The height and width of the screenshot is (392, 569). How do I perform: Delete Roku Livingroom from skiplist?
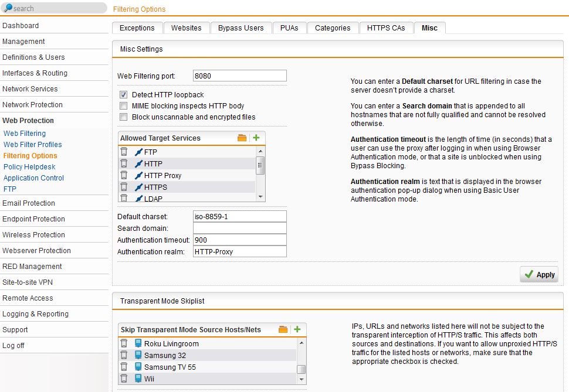click(124, 343)
